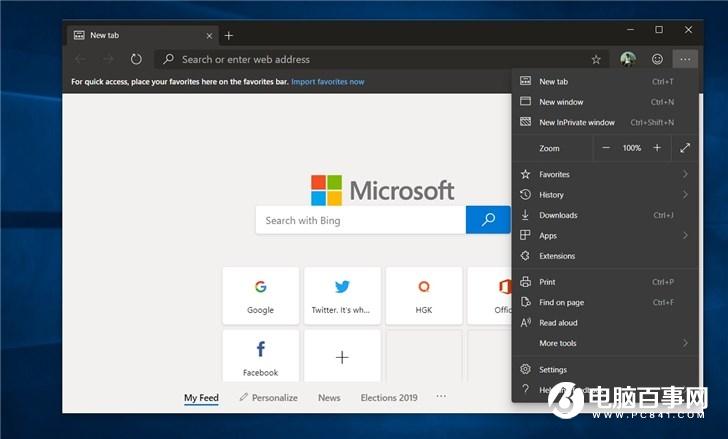Choose Find on page

point(605,303)
